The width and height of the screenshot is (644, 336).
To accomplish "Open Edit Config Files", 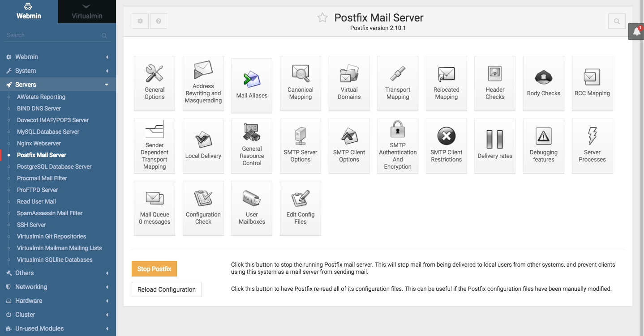I will point(301,208).
